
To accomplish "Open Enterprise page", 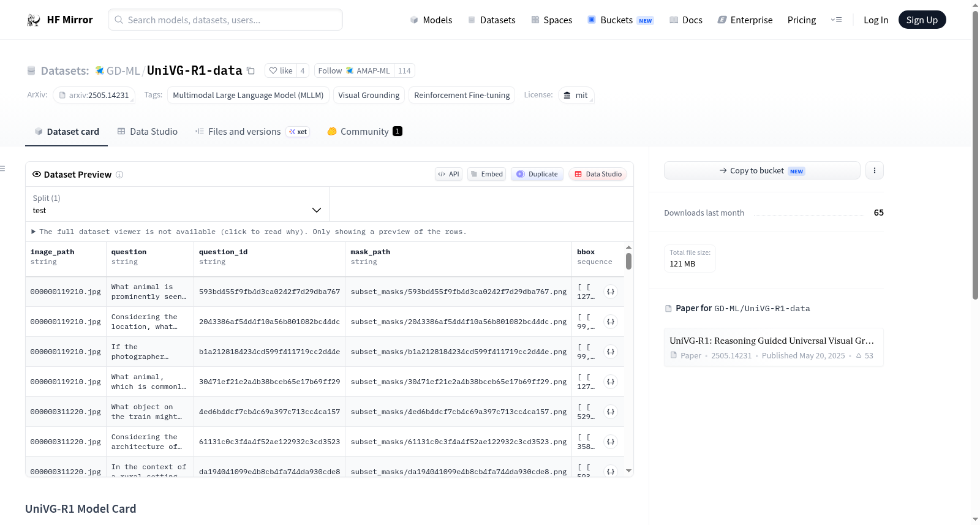I will pos(745,20).
